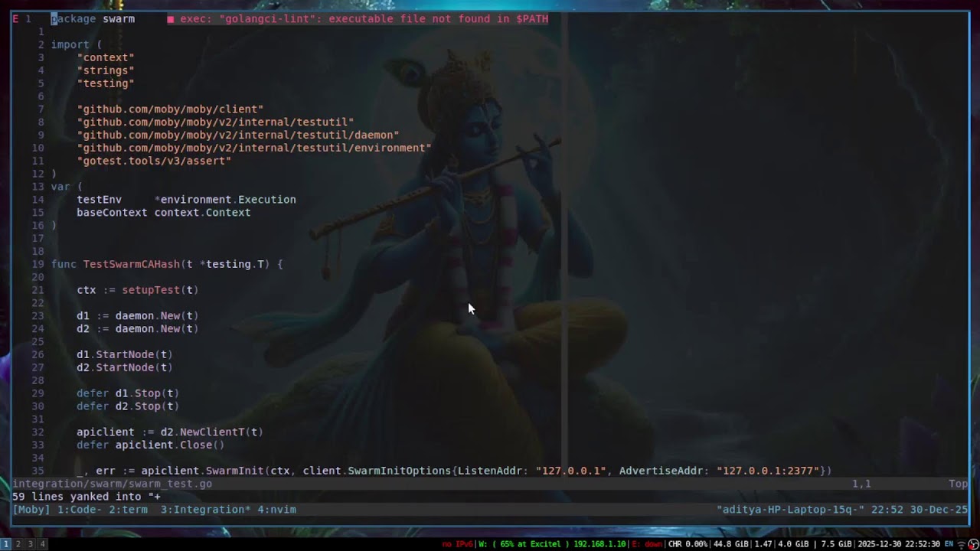
Task: Open the round tray icon after Wi-Fi
Action: click(974, 544)
